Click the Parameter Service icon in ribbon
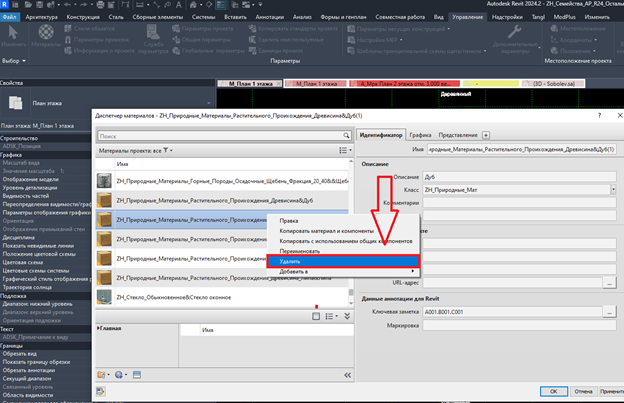This screenshot has width=624, height=403. pos(153,39)
